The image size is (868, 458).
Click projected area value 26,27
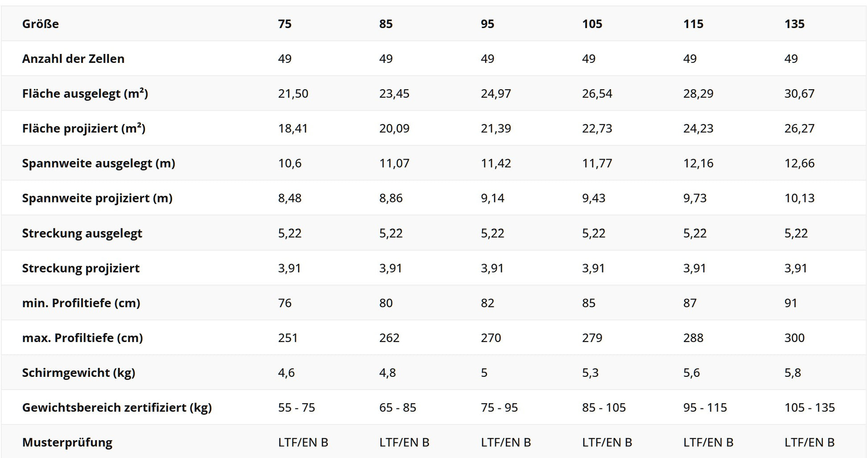click(x=799, y=128)
